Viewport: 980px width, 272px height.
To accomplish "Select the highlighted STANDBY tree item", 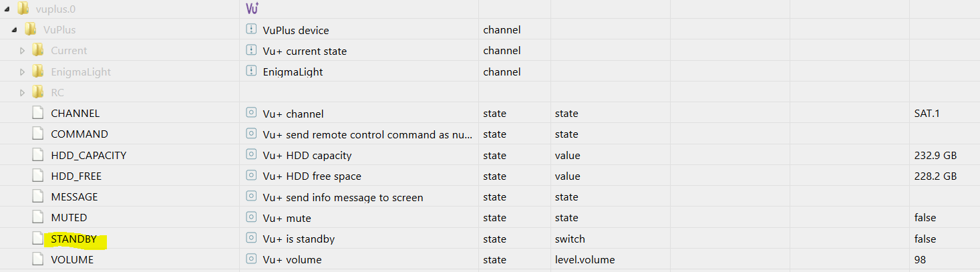I will point(74,239).
